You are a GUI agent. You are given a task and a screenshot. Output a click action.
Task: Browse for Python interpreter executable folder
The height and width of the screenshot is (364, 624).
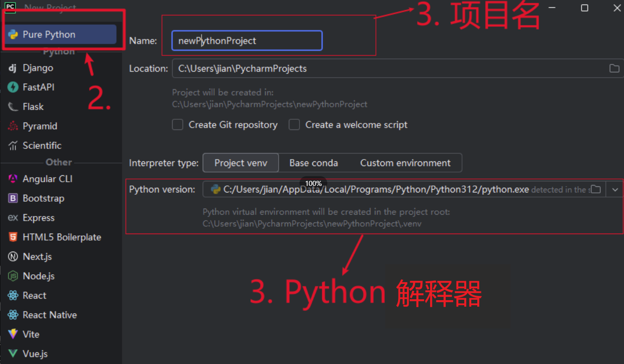(596, 190)
